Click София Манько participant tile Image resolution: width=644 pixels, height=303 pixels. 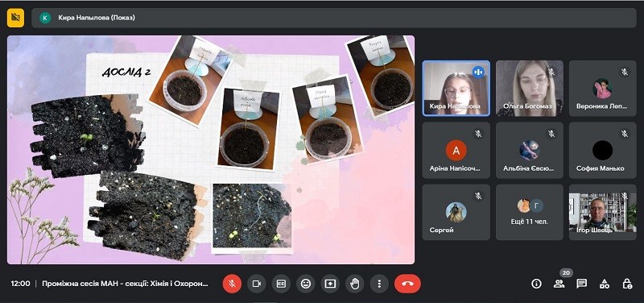(602, 150)
